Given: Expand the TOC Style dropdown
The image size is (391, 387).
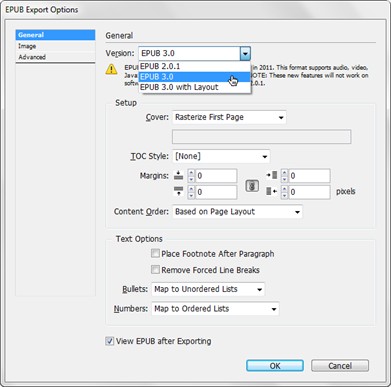Looking at the screenshot, I should pyautogui.click(x=221, y=156).
